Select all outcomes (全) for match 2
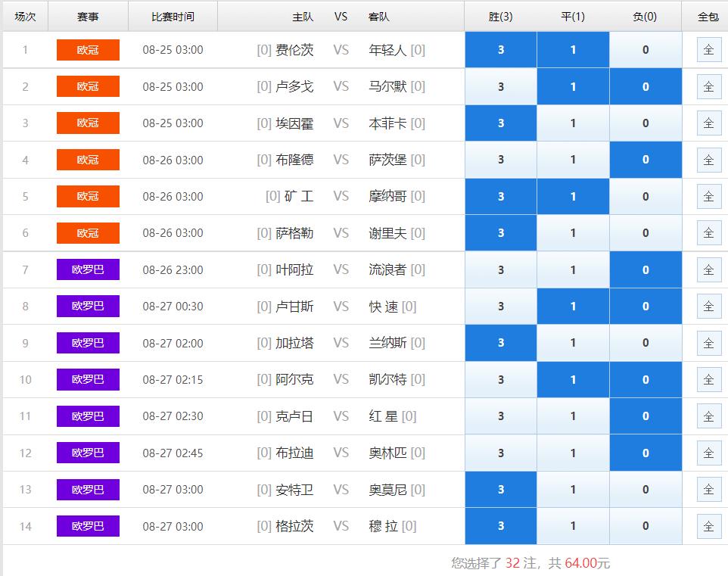The width and height of the screenshot is (728, 576). click(x=708, y=86)
